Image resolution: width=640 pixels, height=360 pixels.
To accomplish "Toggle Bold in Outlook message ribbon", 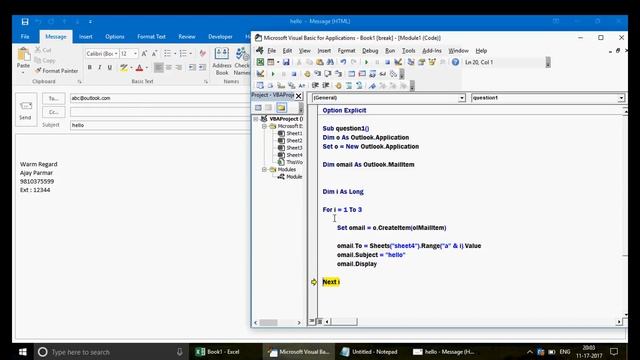I will [89, 67].
